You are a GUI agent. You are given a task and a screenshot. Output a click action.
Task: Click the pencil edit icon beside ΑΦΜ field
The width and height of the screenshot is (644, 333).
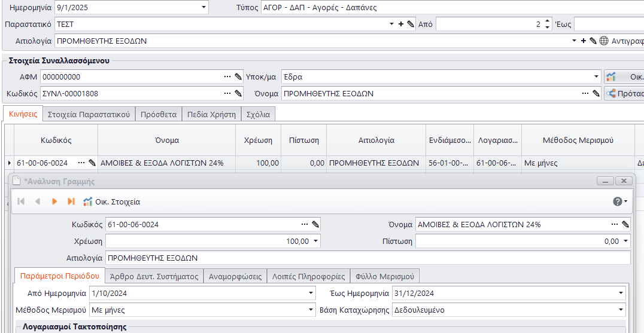coord(238,77)
